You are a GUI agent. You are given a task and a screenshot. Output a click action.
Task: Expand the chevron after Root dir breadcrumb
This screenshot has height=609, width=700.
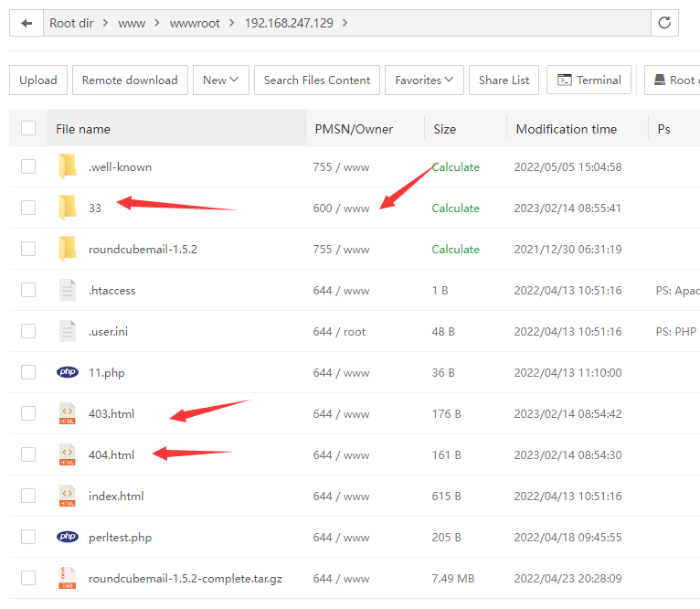pos(105,23)
